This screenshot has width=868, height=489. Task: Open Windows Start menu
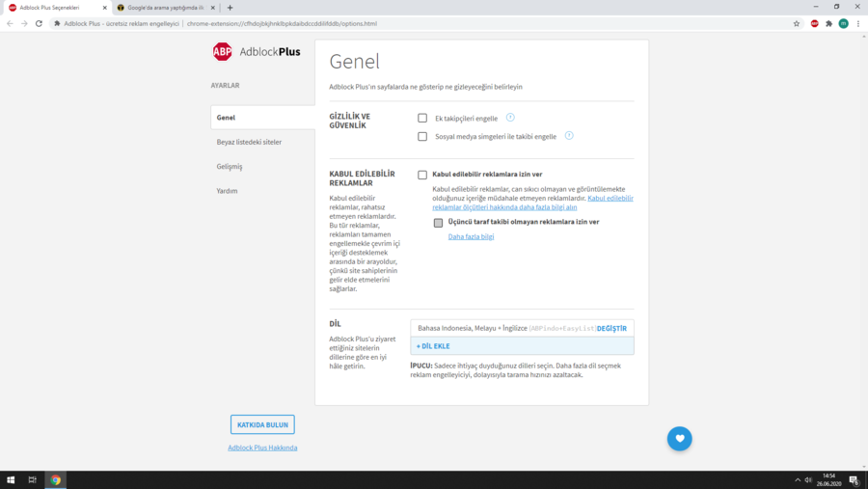[x=11, y=480]
